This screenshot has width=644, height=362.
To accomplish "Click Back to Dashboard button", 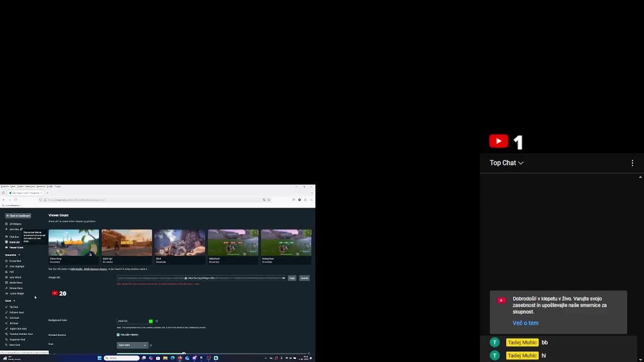I will pyautogui.click(x=18, y=216).
